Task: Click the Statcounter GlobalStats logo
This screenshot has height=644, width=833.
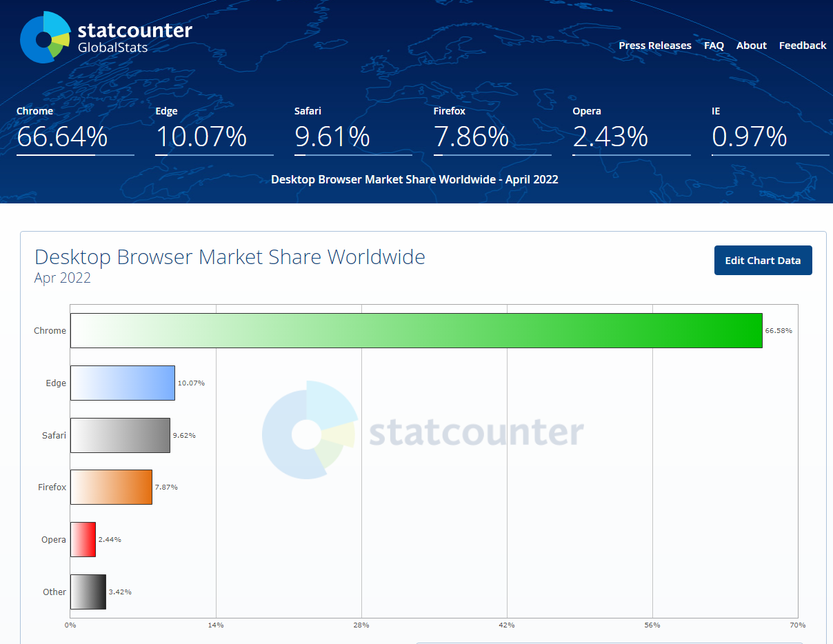Action: [106, 37]
